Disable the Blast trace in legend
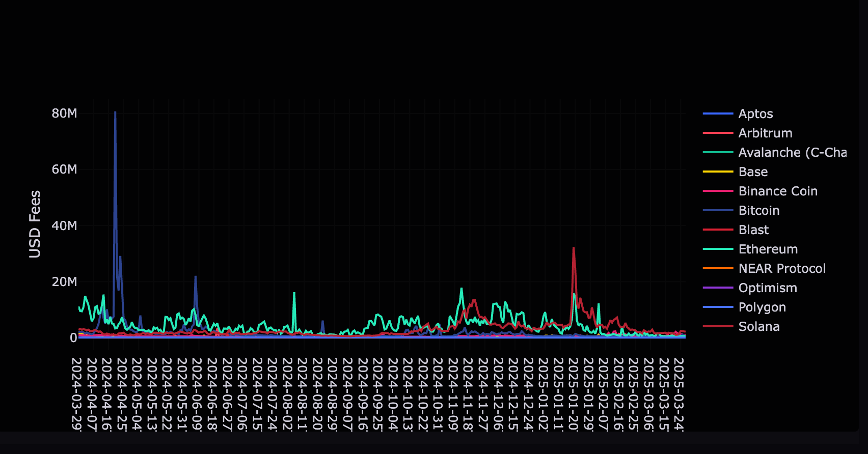 click(x=753, y=230)
